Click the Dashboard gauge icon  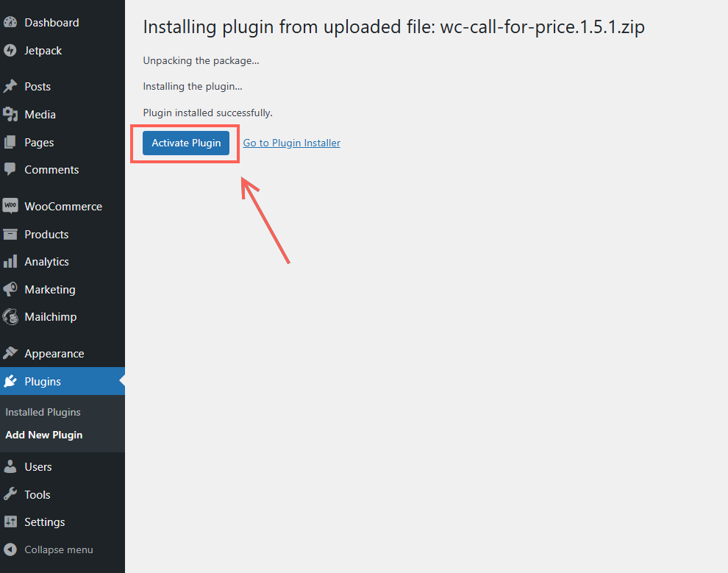pos(10,22)
